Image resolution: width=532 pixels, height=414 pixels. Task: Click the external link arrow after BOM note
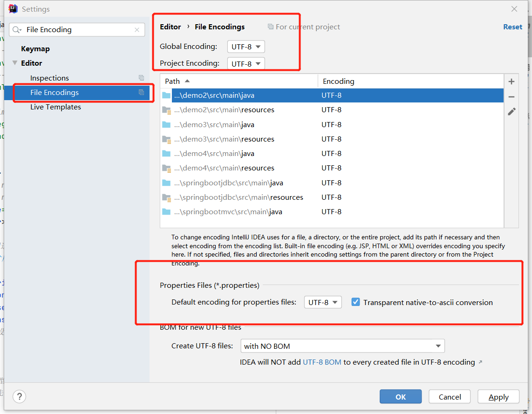click(x=480, y=362)
